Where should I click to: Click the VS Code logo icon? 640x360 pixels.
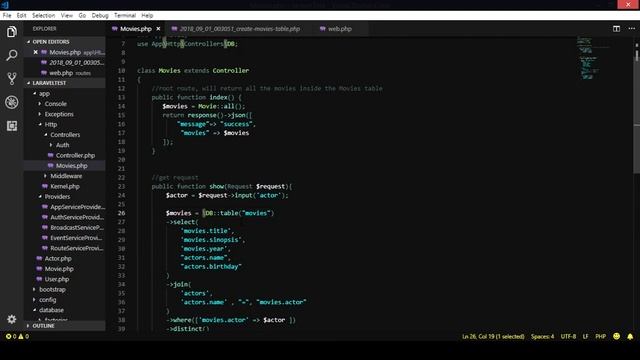pyautogui.click(x=5, y=5)
